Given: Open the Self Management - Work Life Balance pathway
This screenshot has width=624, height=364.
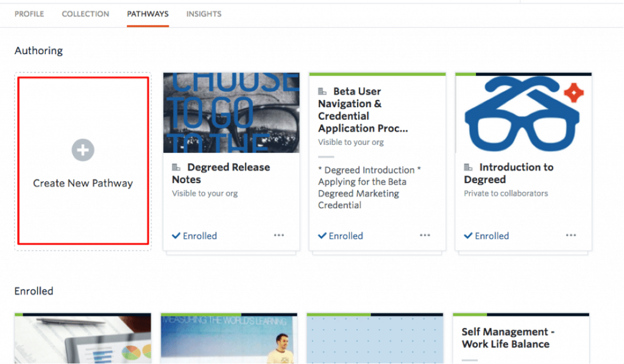Looking at the screenshot, I should pyautogui.click(x=508, y=338).
